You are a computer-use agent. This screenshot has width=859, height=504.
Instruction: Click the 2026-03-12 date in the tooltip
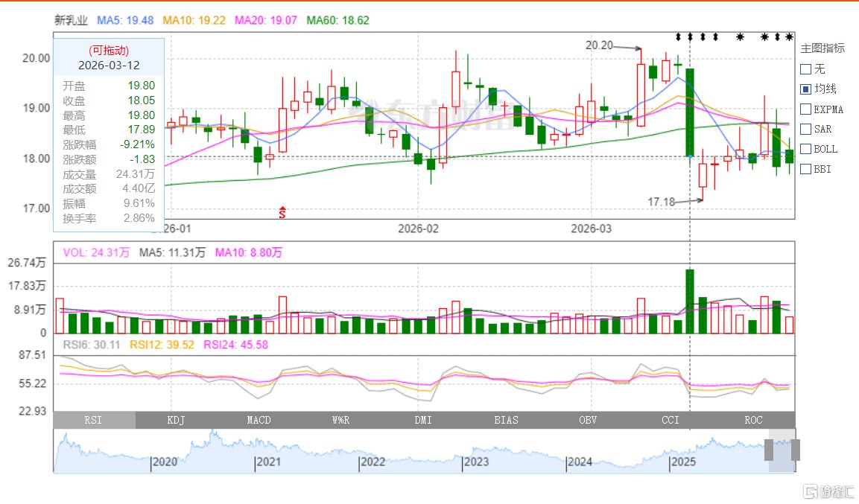(109, 65)
